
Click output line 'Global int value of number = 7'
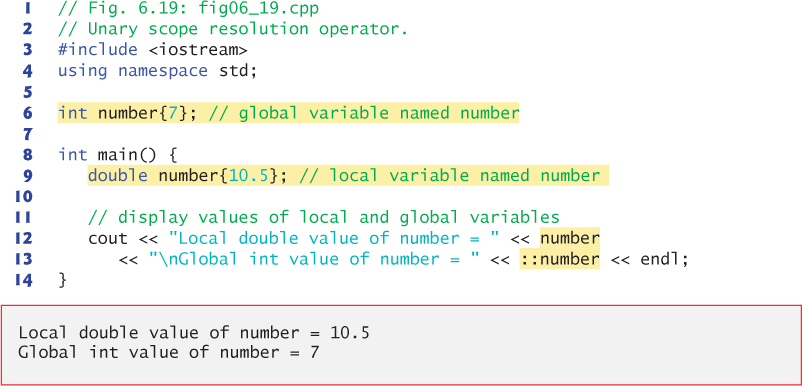click(169, 352)
